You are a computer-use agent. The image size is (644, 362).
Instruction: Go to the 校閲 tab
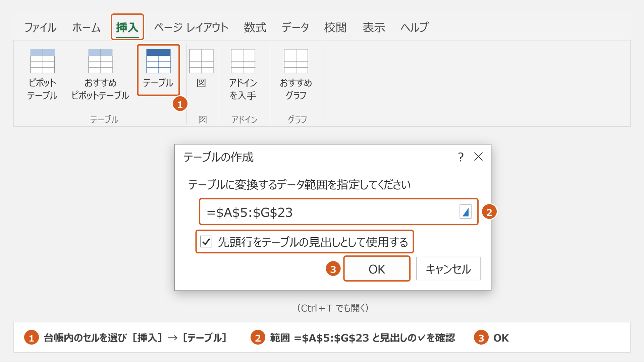(335, 27)
